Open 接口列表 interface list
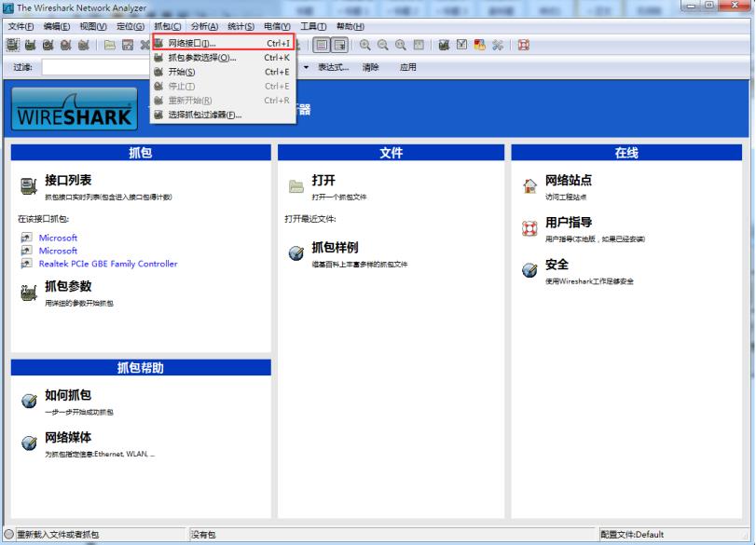The image size is (756, 545). [68, 180]
